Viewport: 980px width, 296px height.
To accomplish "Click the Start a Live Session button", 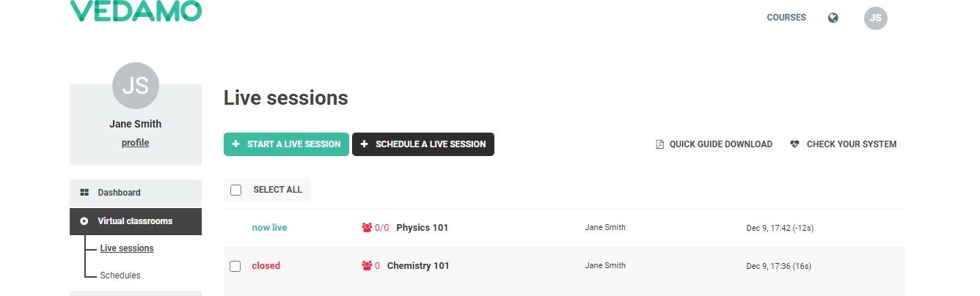I will (x=286, y=144).
